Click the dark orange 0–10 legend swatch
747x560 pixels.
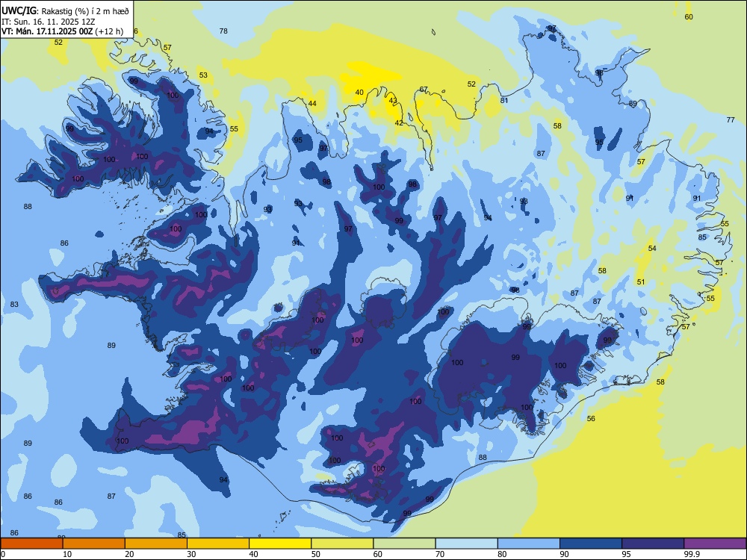[x=31, y=544]
